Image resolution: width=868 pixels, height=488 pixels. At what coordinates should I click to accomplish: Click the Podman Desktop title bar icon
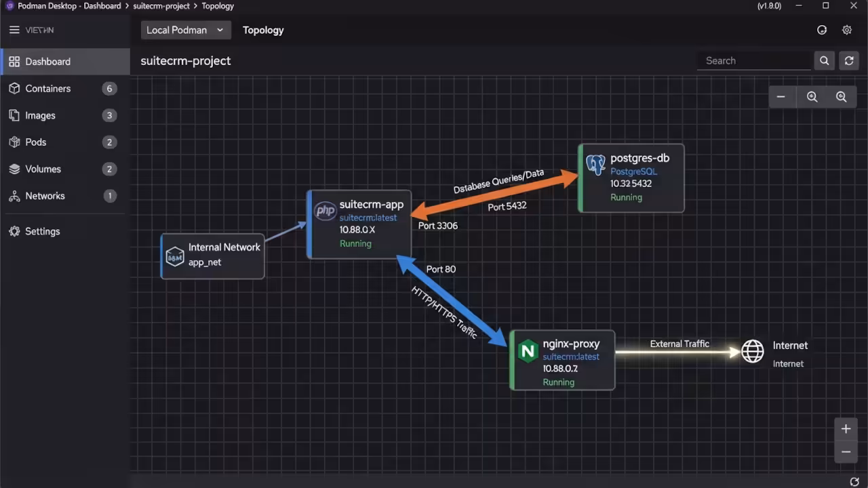(x=9, y=5)
